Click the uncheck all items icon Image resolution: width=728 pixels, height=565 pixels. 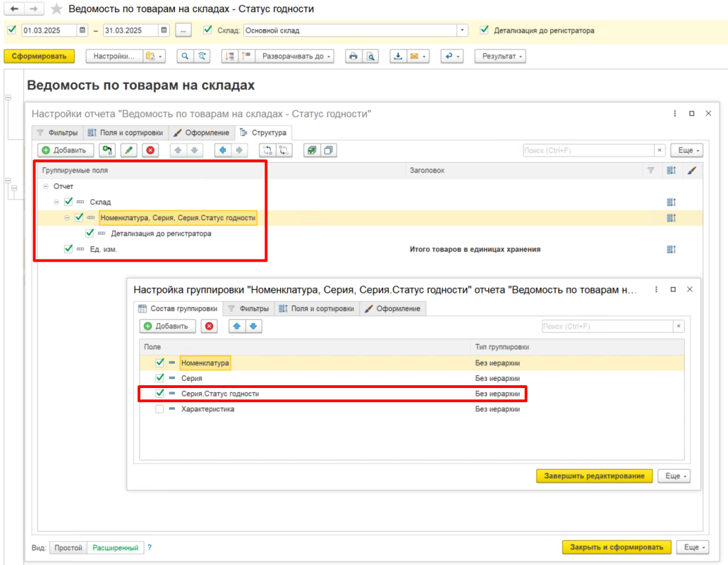tap(328, 150)
